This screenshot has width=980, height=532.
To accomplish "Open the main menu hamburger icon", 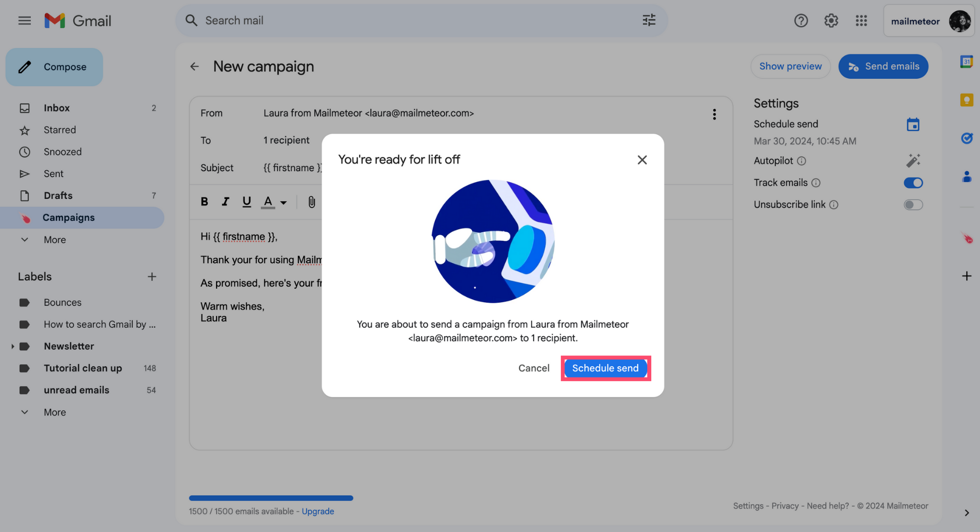I will [x=24, y=21].
